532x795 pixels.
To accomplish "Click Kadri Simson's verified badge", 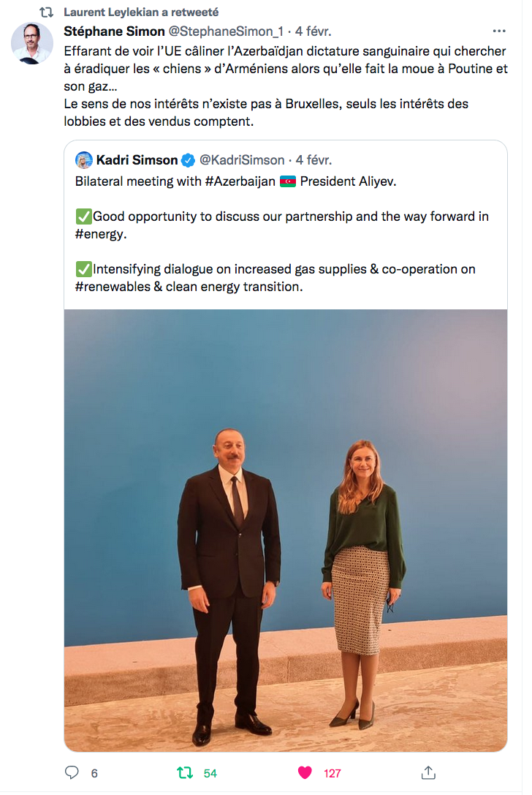I will click(x=189, y=160).
